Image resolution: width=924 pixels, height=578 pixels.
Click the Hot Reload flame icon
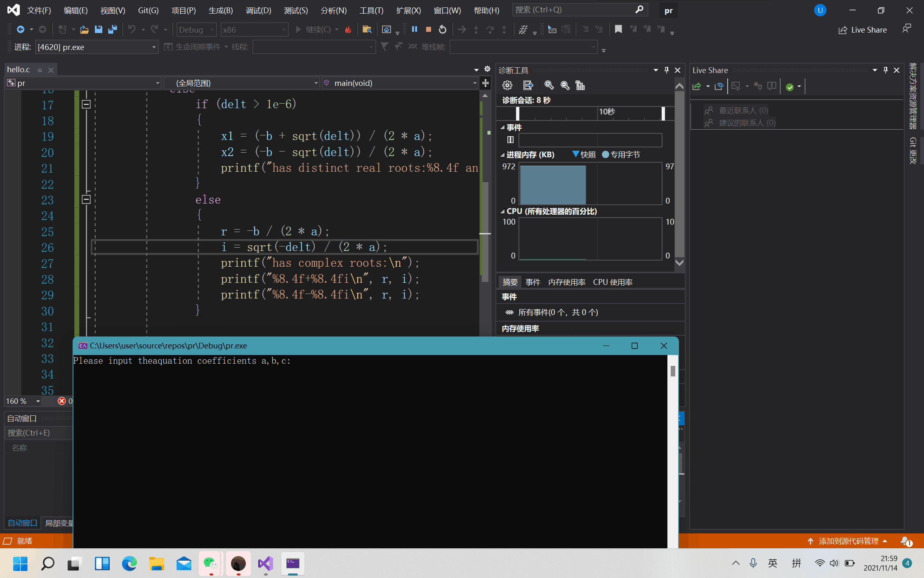click(348, 30)
